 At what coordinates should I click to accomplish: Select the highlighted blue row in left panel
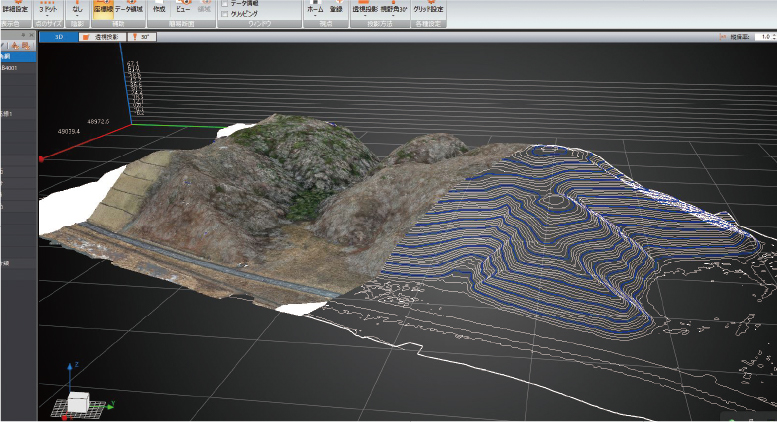(18, 56)
